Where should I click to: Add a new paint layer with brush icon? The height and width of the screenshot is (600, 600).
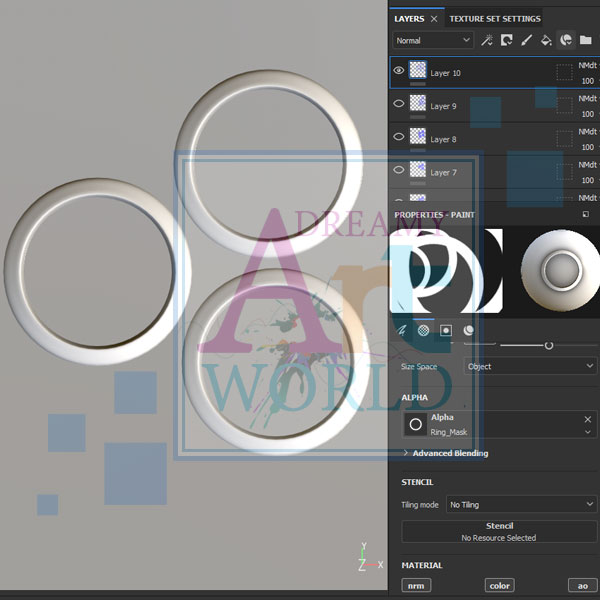click(x=526, y=41)
